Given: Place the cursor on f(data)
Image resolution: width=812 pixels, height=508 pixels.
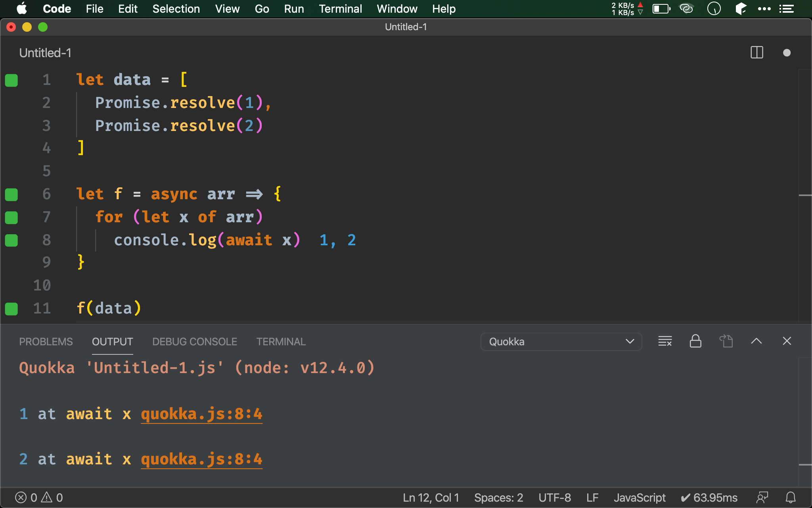Looking at the screenshot, I should (109, 308).
